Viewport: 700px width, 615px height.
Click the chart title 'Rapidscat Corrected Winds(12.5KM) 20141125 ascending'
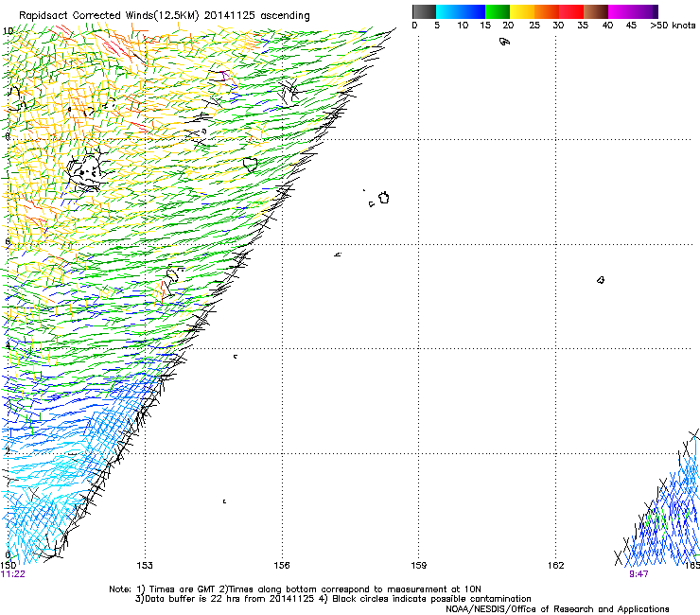[165, 16]
